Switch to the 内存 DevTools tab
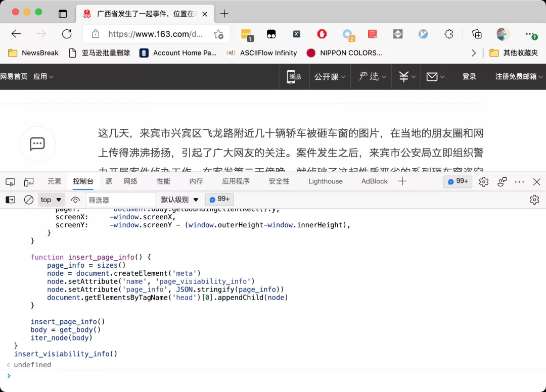 [x=196, y=181]
